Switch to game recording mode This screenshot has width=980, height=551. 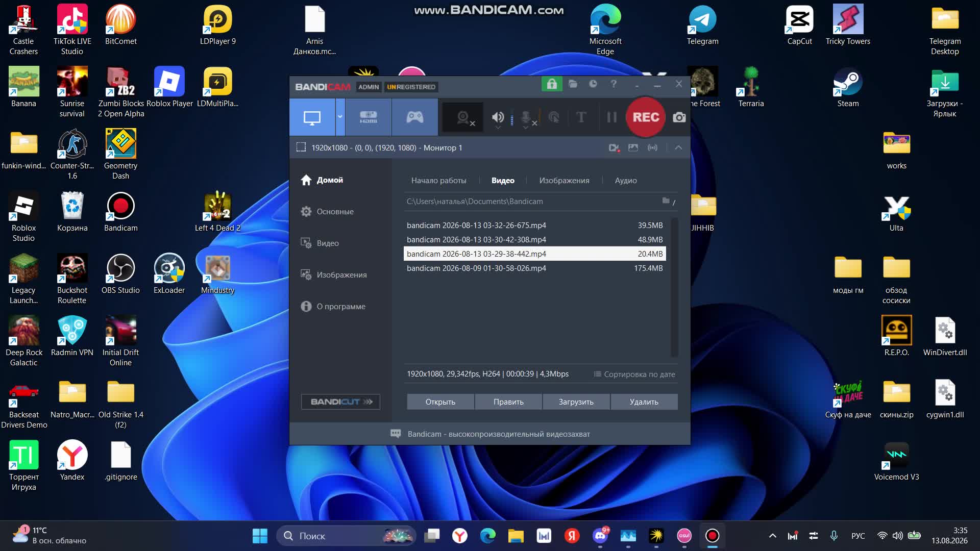(415, 117)
